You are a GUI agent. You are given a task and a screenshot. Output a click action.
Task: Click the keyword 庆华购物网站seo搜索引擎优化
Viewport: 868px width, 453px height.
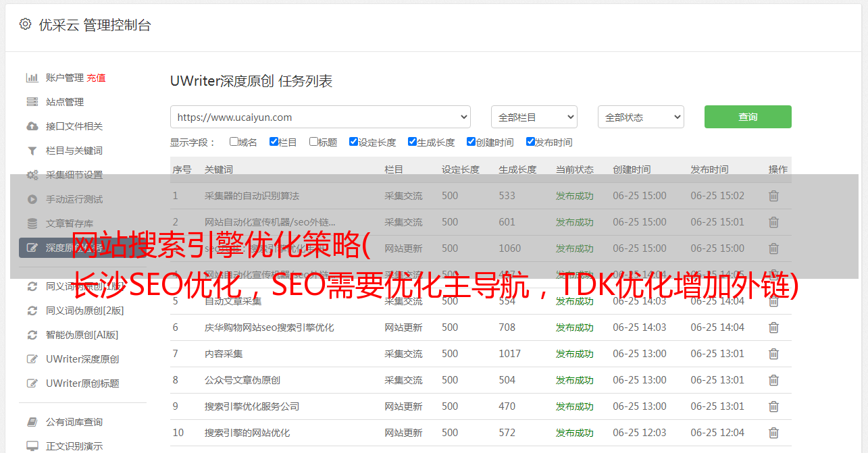pyautogui.click(x=270, y=327)
